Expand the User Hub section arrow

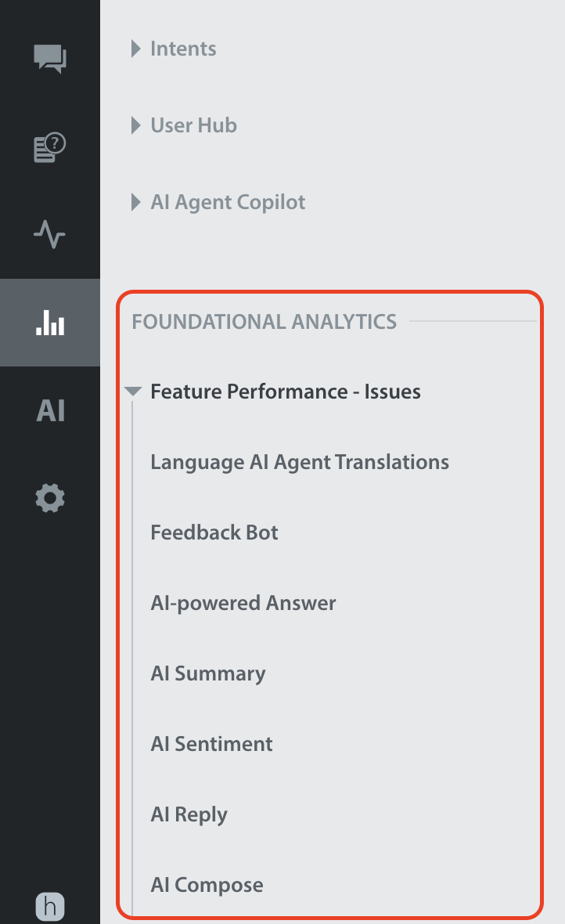point(136,125)
